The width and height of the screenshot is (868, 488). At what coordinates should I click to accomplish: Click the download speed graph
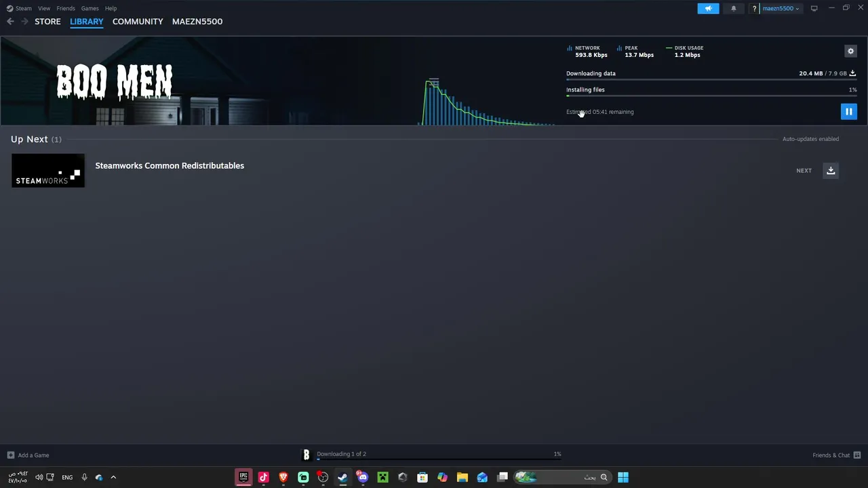pos(487,102)
